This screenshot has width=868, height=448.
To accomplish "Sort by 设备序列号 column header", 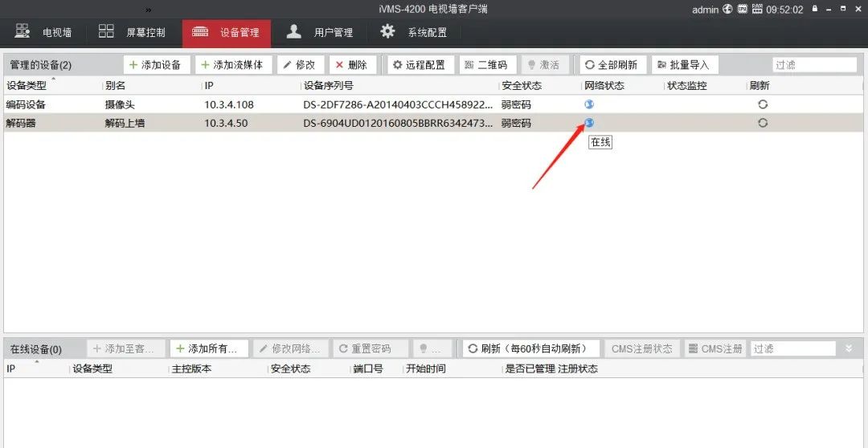I will (328, 86).
